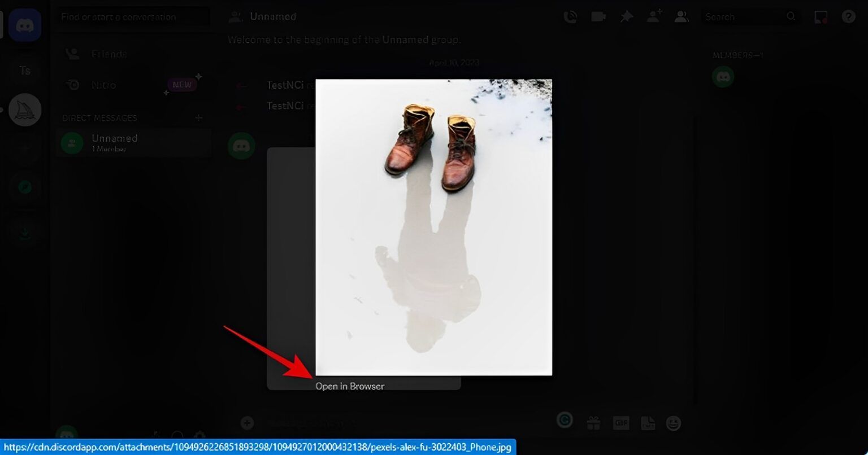Viewport: 868px width, 455px height.
Task: Open the Discord help center
Action: coord(848,16)
